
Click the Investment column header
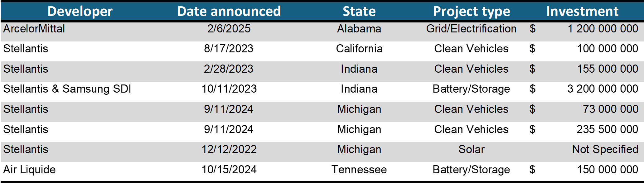point(582,11)
